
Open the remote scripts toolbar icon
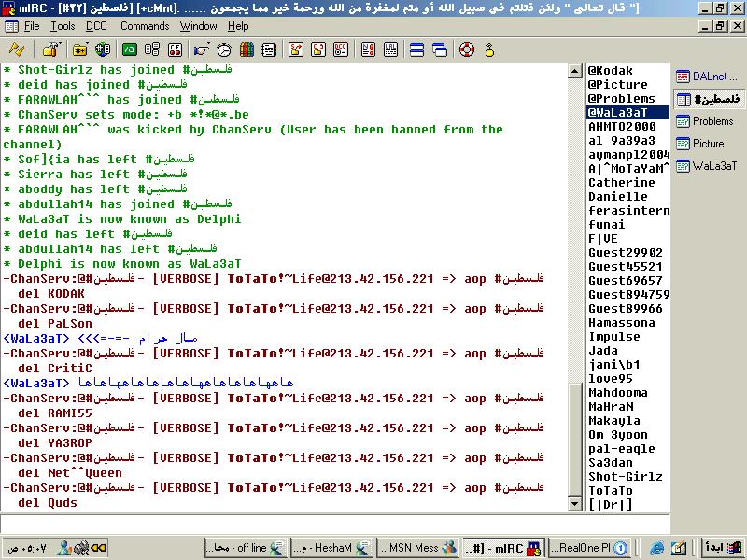pyautogui.click(x=175, y=49)
